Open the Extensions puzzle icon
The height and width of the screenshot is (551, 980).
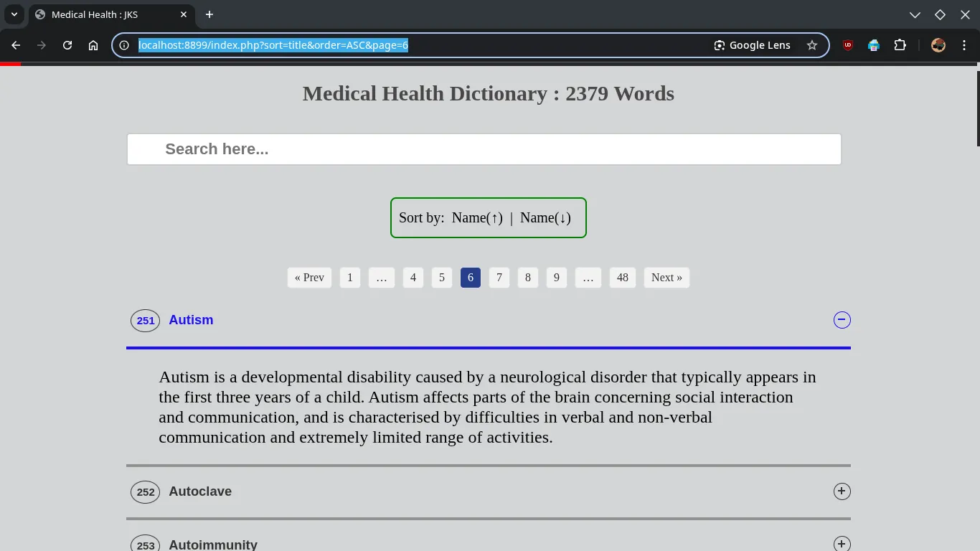point(900,45)
